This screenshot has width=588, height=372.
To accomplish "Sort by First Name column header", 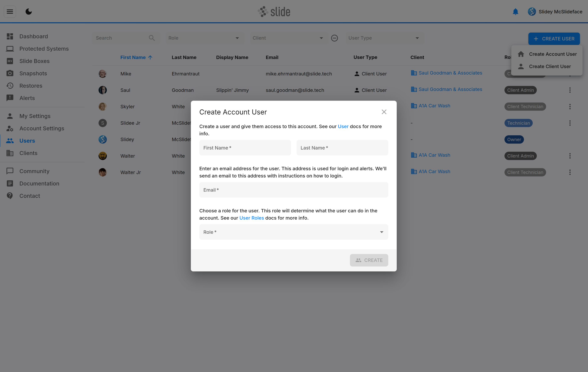I will [x=133, y=57].
